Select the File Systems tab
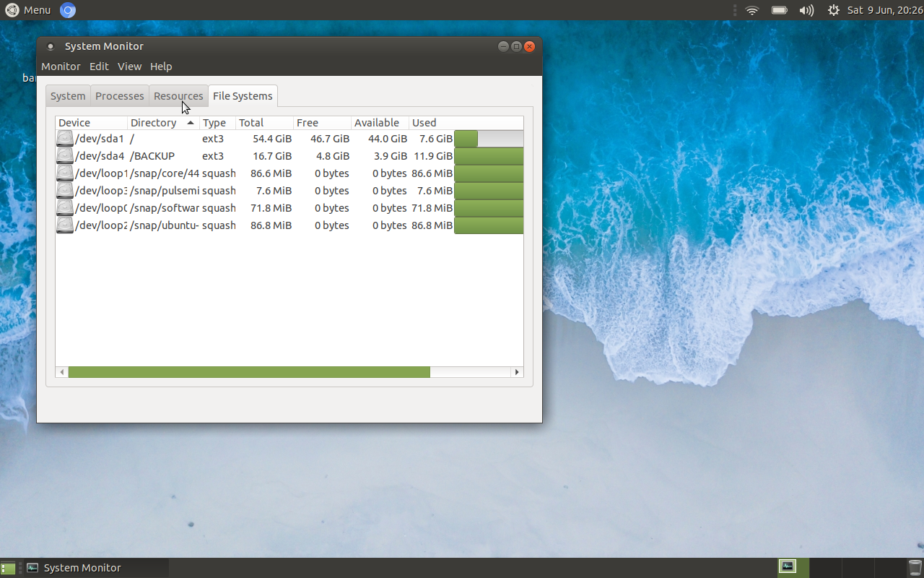The width and height of the screenshot is (924, 578). pos(243,96)
